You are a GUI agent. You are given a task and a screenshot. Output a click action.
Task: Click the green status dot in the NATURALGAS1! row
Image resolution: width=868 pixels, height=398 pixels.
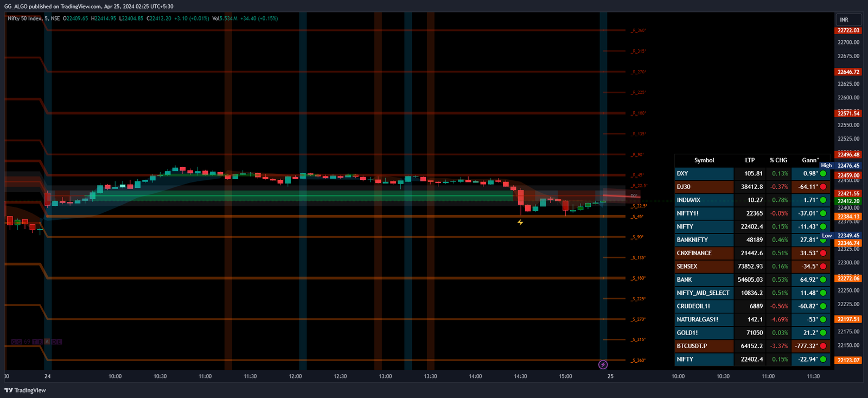click(823, 319)
